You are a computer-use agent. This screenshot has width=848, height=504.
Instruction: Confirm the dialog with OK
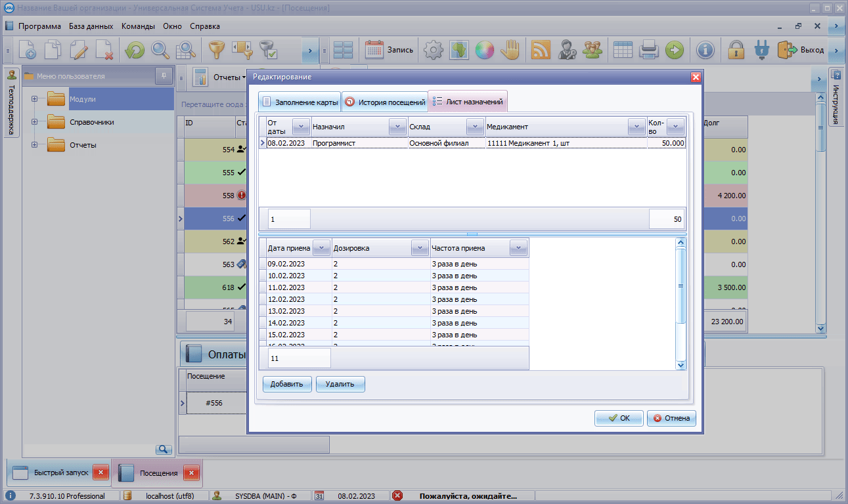[618, 418]
